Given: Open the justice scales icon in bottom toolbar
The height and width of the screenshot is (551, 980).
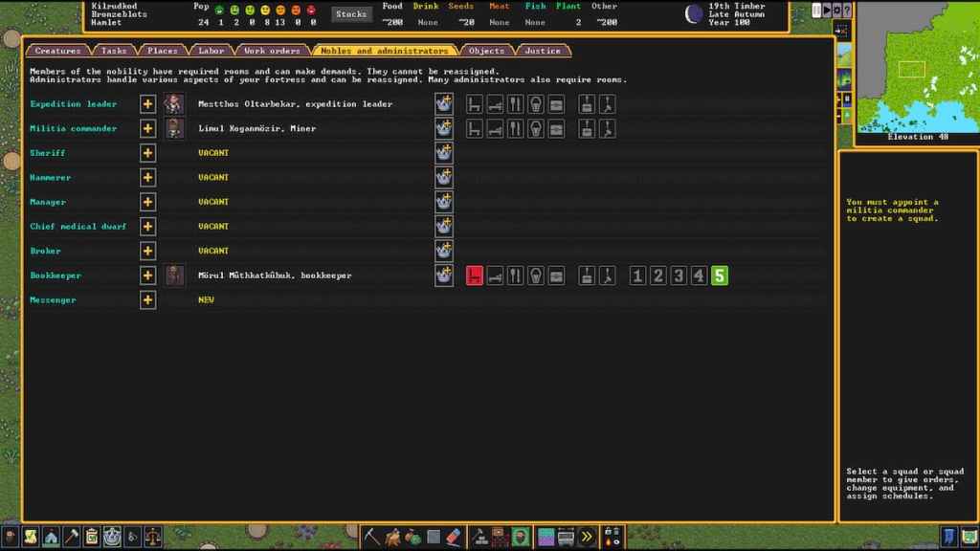Looking at the screenshot, I should click(x=152, y=537).
